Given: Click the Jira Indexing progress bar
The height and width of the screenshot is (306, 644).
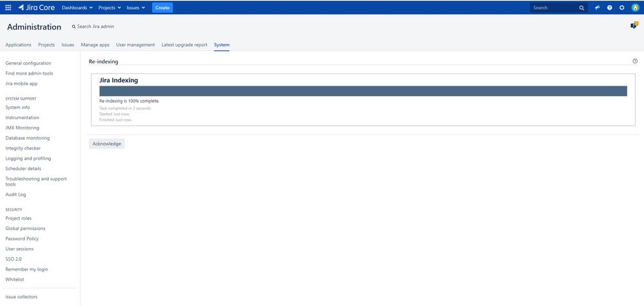Looking at the screenshot, I should tap(363, 91).
